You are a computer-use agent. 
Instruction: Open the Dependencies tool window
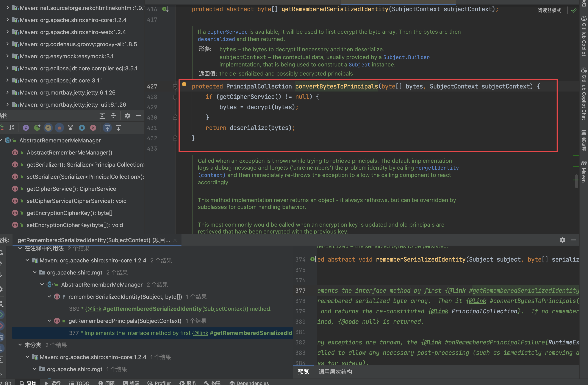tap(249, 383)
